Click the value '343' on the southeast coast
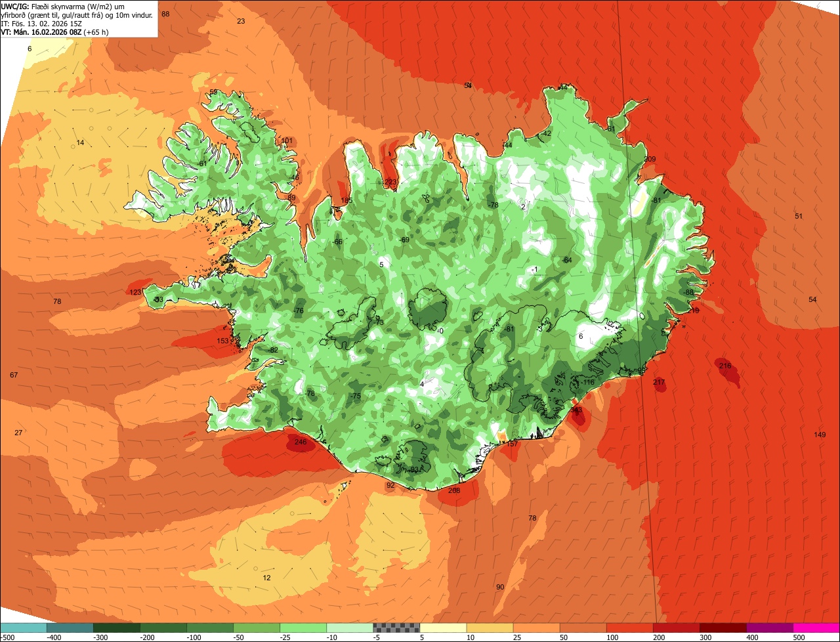Screen dimensions: 840x642 (576, 410)
